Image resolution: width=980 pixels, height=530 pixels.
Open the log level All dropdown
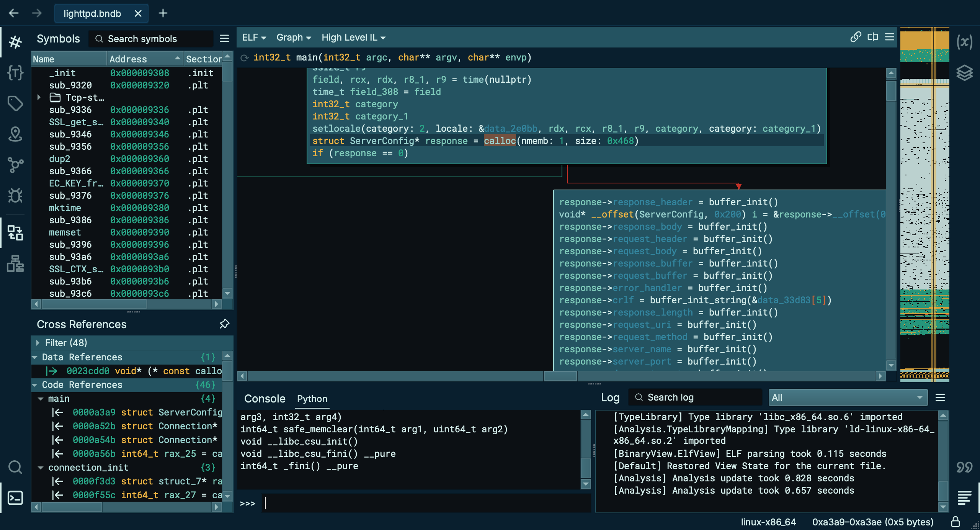tap(848, 397)
